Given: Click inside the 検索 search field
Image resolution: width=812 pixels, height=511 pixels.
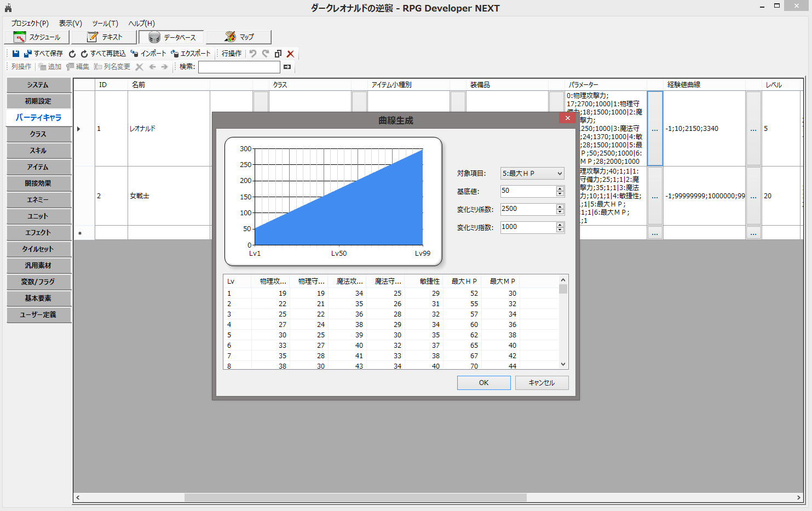Looking at the screenshot, I should (x=239, y=66).
